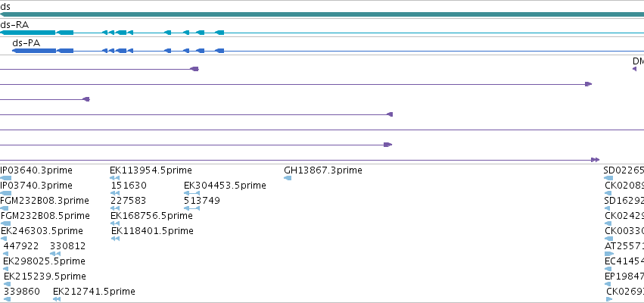Click the EK118401.5prime label

(152, 231)
